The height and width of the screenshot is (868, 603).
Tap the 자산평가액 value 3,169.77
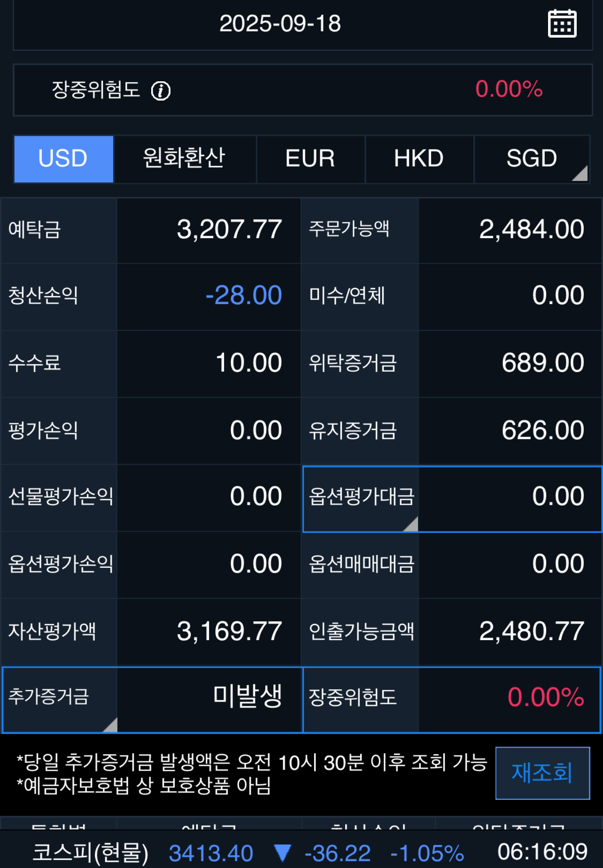(229, 631)
